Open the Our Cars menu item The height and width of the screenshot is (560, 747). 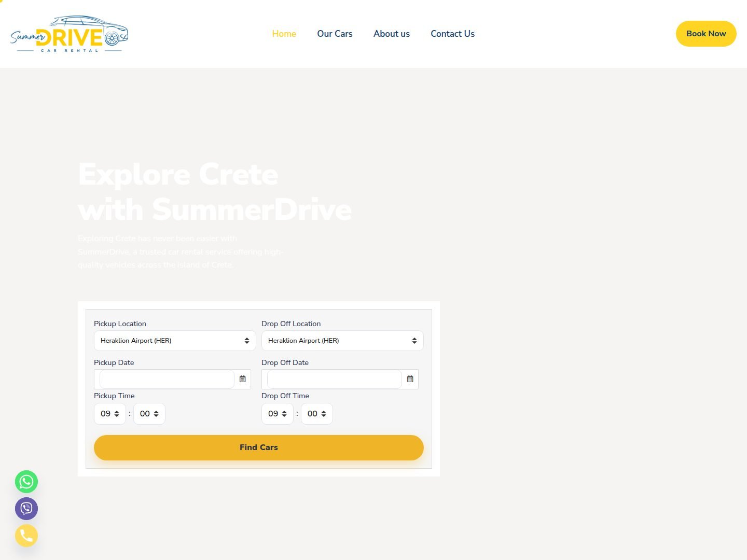click(x=335, y=34)
